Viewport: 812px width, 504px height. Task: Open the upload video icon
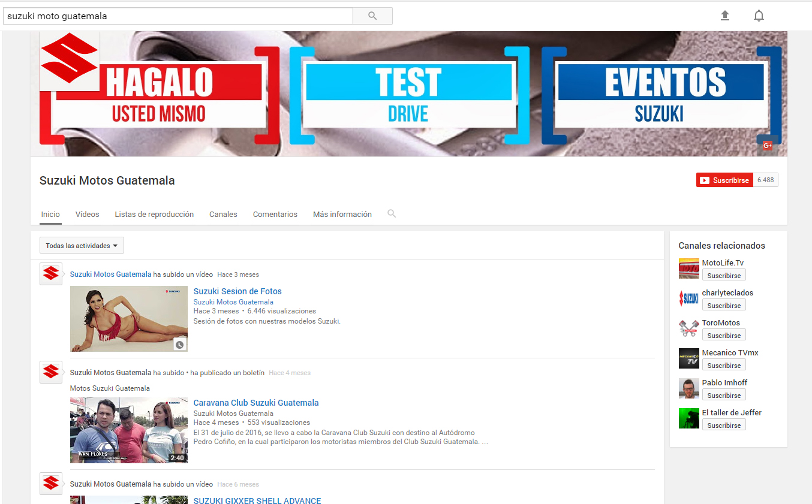tap(725, 16)
